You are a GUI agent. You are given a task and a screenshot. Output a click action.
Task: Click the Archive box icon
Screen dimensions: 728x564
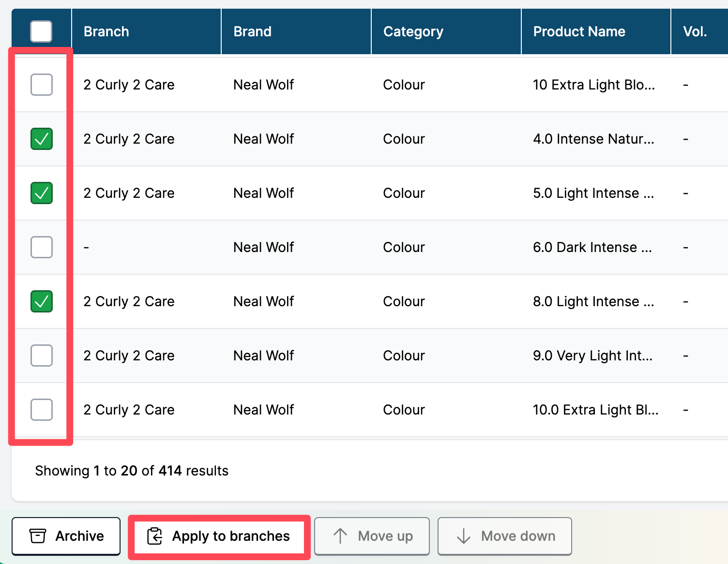tap(38, 536)
